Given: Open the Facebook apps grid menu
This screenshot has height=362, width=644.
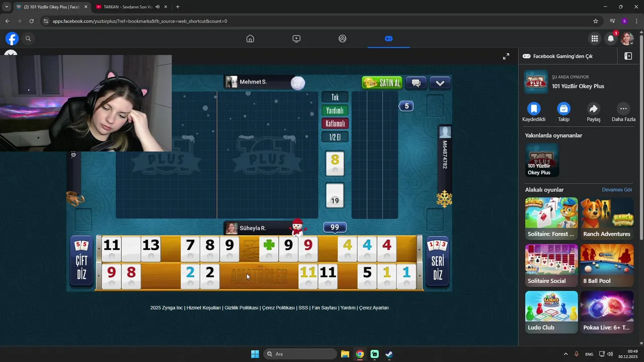Looking at the screenshot, I should pos(595,39).
